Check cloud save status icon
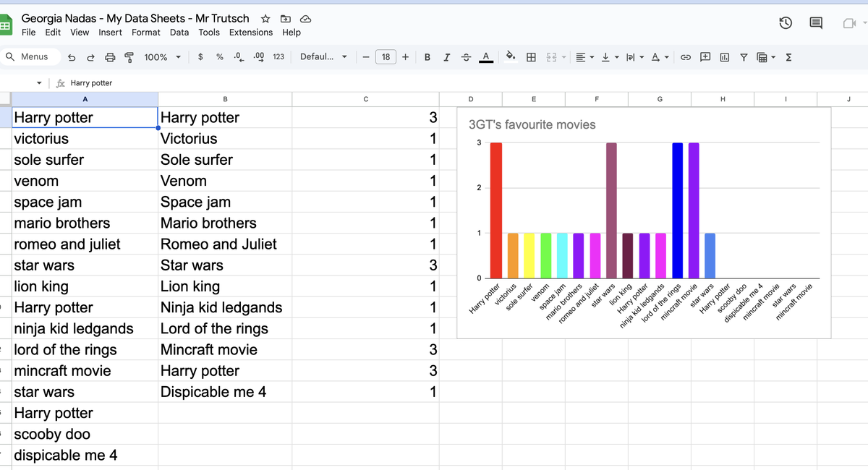 pos(305,19)
